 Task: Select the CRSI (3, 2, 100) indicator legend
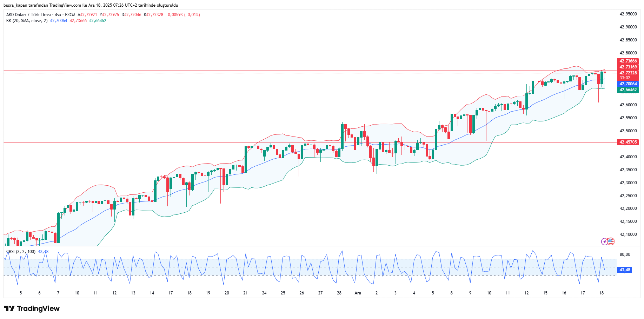[21, 252]
